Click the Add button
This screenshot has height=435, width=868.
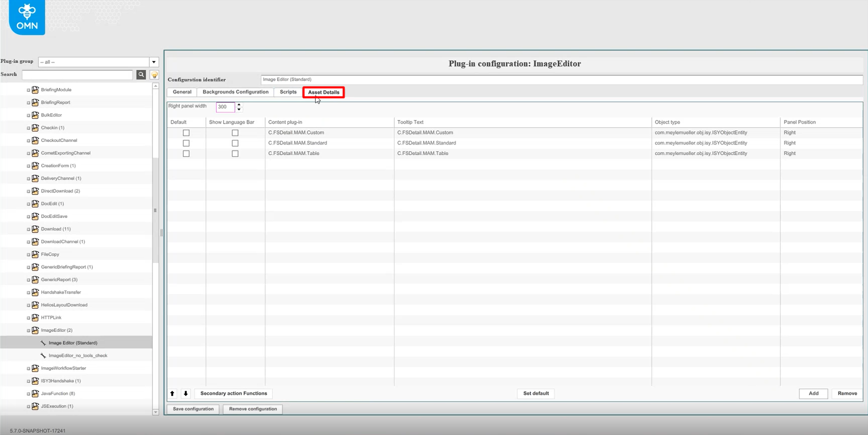[x=813, y=393]
